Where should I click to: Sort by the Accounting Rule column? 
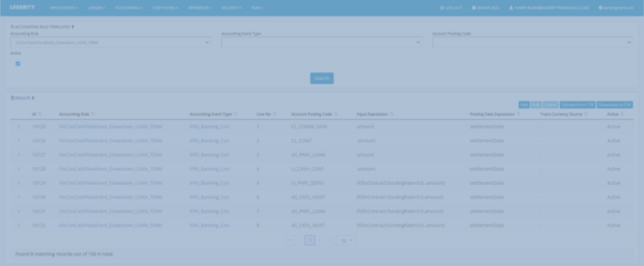[77, 114]
